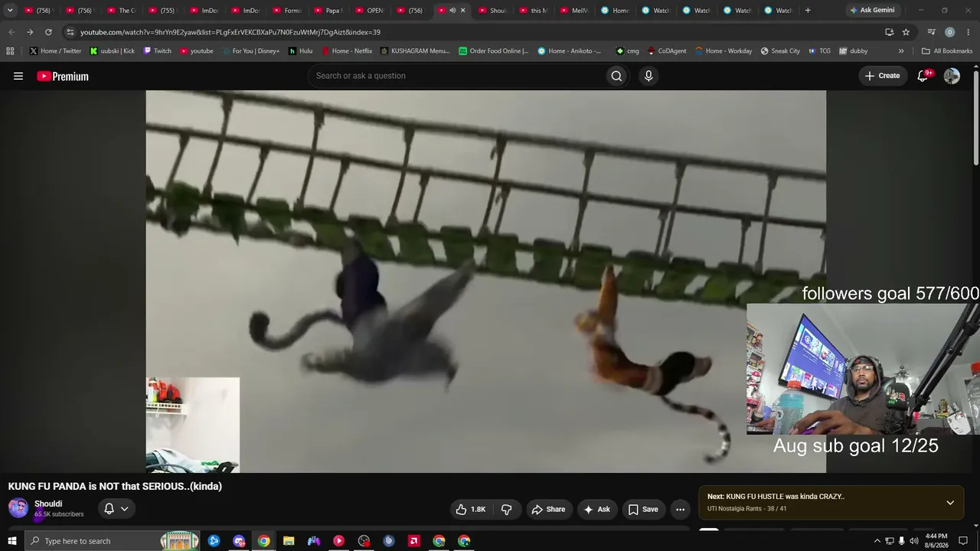Click the Ask button under the video
This screenshot has height=551, width=980.
point(597,509)
